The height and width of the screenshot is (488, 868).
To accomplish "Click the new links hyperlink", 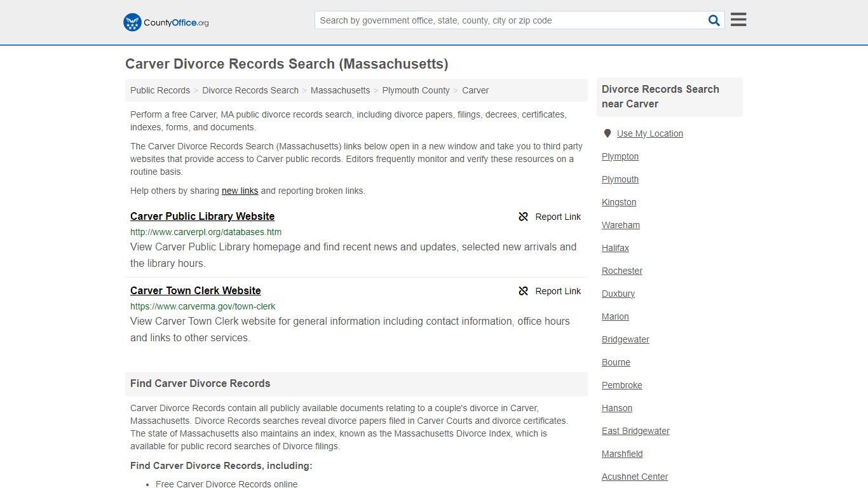I will click(x=240, y=191).
